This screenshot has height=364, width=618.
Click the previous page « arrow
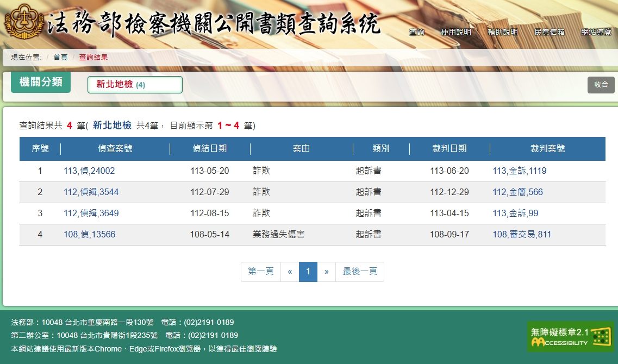pyautogui.click(x=290, y=272)
